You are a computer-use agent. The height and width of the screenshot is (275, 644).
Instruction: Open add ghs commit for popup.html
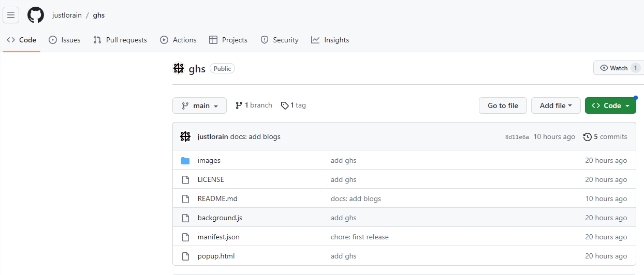click(344, 256)
